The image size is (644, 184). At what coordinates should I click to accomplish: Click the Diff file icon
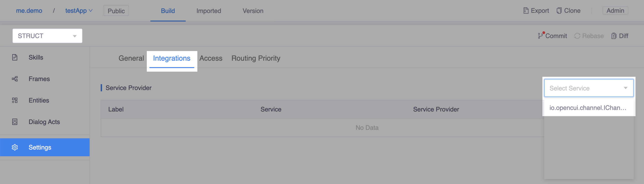[x=615, y=36]
